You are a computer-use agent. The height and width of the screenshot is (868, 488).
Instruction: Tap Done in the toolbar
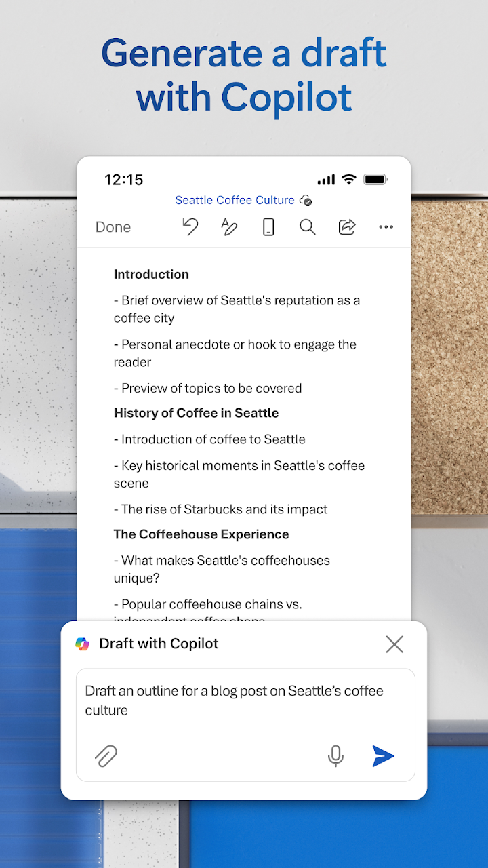click(x=113, y=227)
